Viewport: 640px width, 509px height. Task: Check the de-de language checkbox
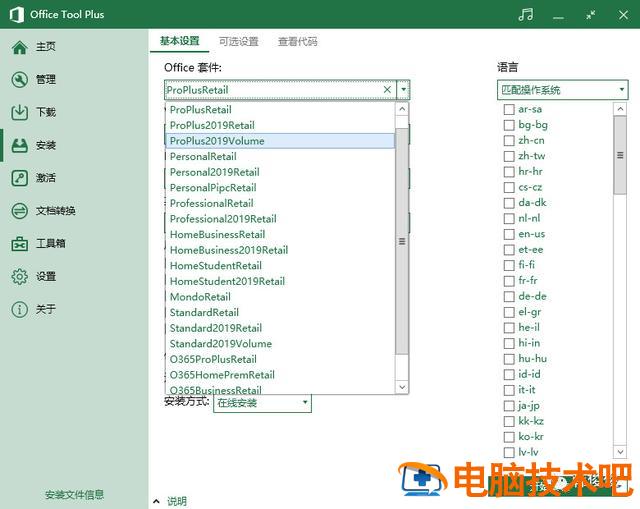[x=509, y=296]
